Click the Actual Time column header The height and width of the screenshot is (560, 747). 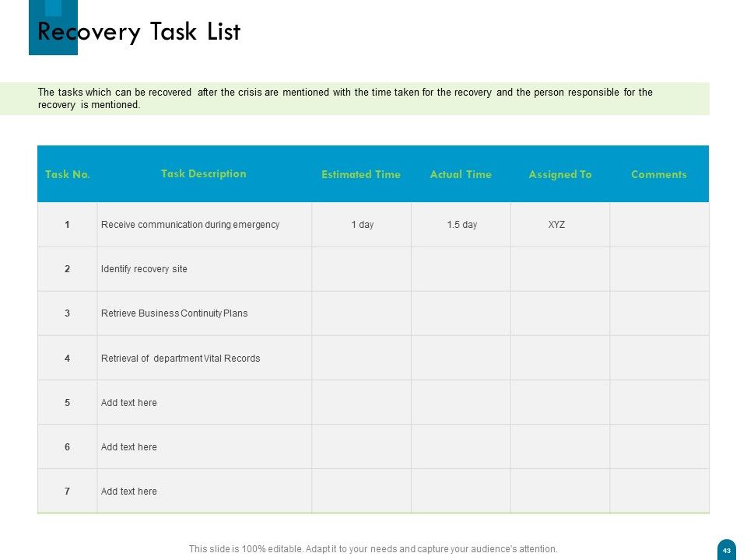(x=461, y=174)
